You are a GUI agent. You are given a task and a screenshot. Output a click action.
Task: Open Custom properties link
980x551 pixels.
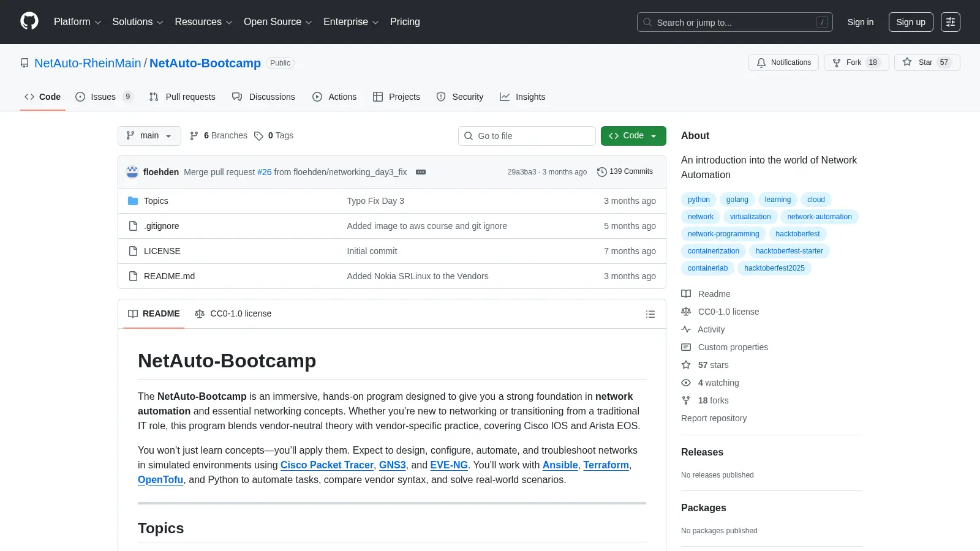(725, 347)
